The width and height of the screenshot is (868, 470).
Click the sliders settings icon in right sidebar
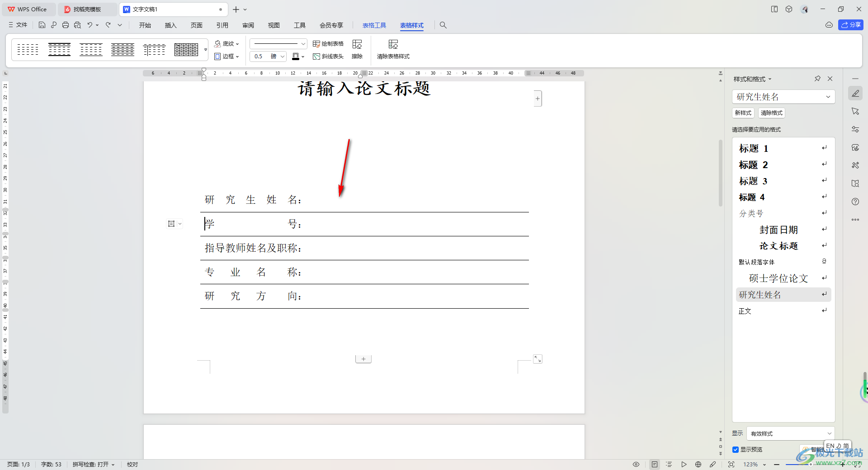(x=855, y=129)
